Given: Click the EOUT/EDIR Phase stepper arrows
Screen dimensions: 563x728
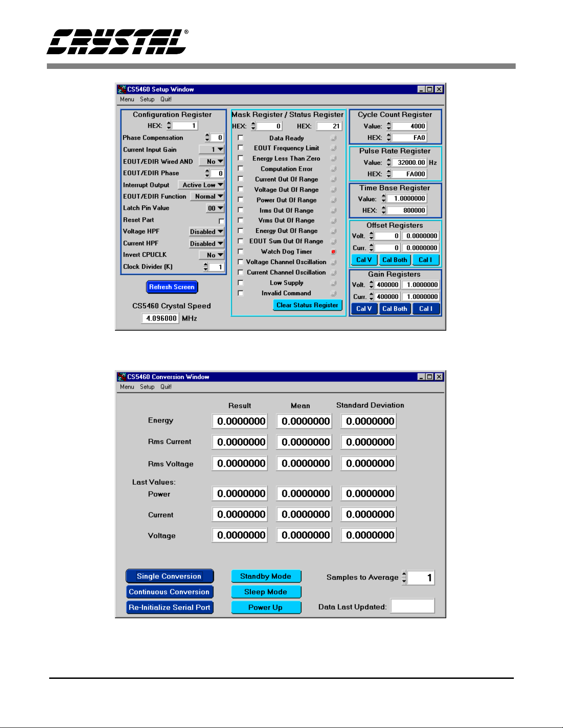Looking at the screenshot, I should 207,173.
